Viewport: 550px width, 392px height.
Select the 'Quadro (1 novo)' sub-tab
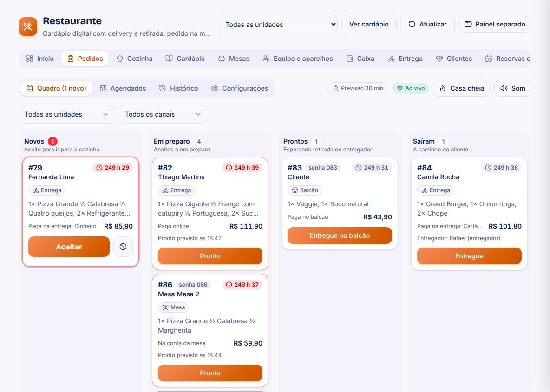click(x=56, y=88)
